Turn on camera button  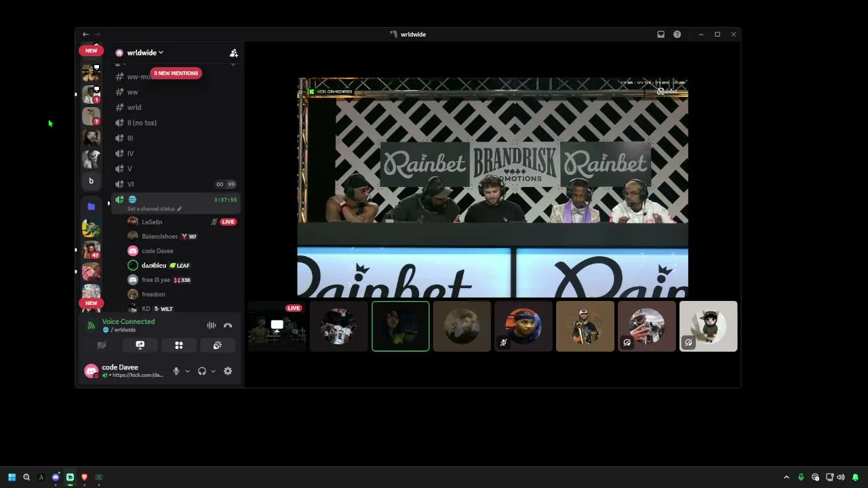tap(102, 345)
